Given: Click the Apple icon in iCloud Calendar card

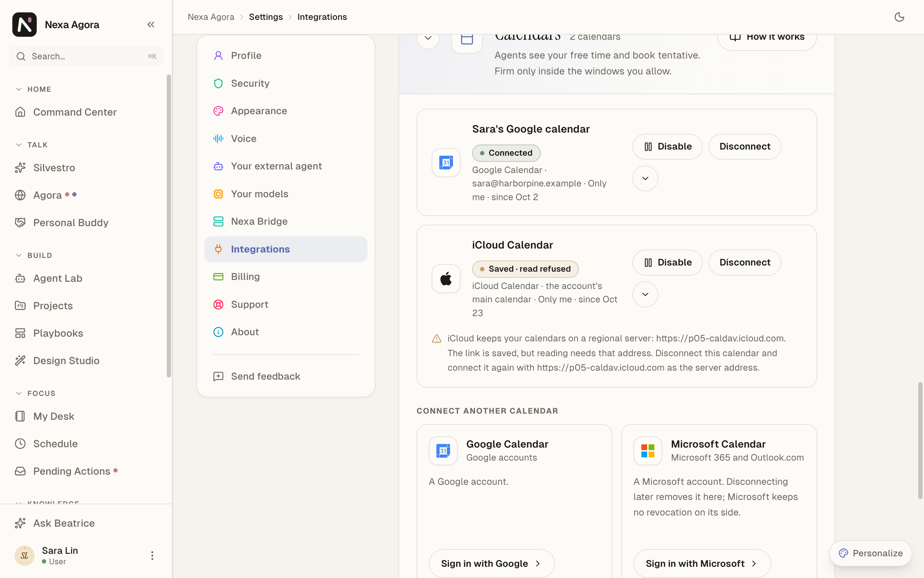Looking at the screenshot, I should [446, 279].
